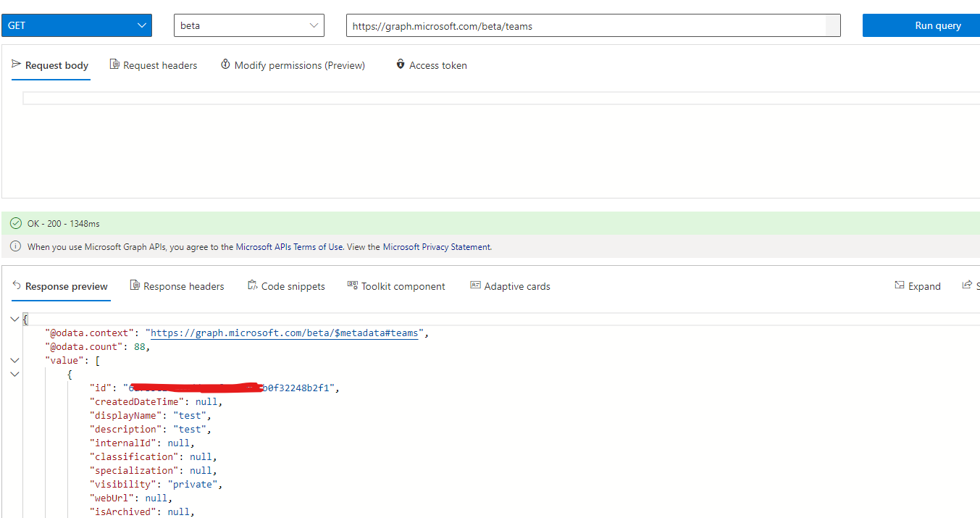
Task: Click the "webUrl": null line
Action: click(131, 498)
